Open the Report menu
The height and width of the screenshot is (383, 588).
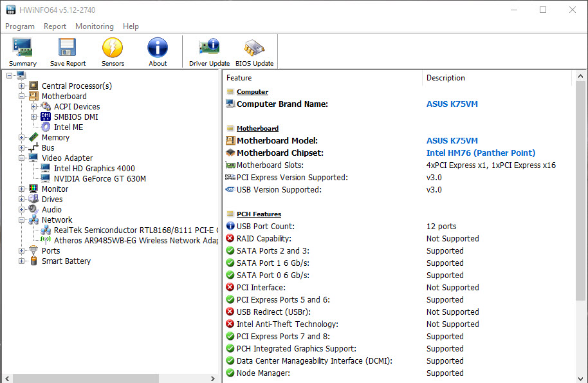(x=55, y=26)
